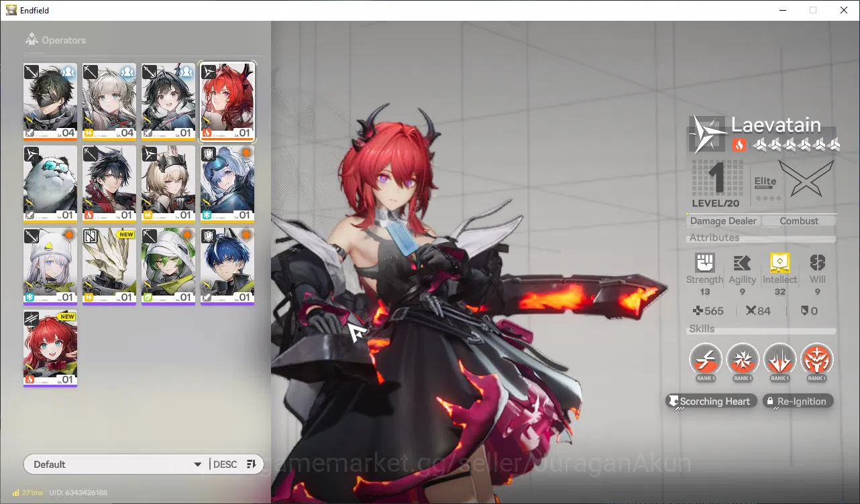Select the pale-haired girl card at level 04

tap(109, 101)
